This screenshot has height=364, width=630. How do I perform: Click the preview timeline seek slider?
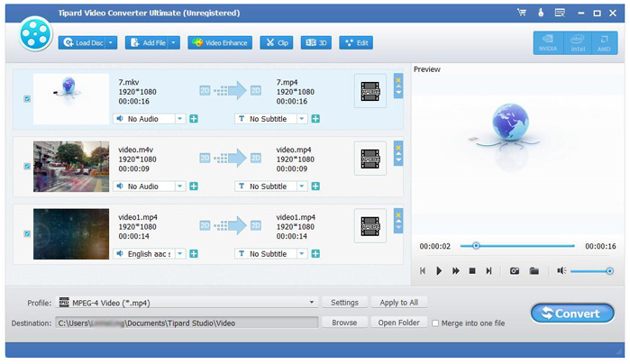click(517, 246)
